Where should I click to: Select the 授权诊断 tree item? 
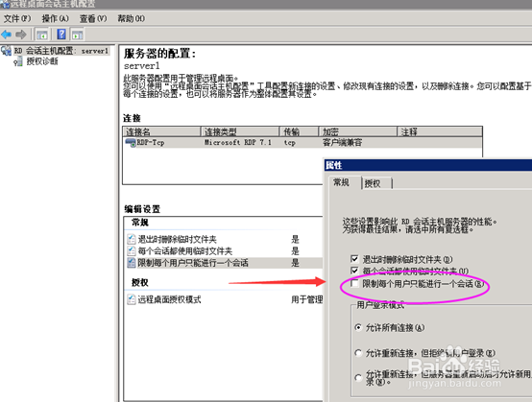tap(42, 61)
